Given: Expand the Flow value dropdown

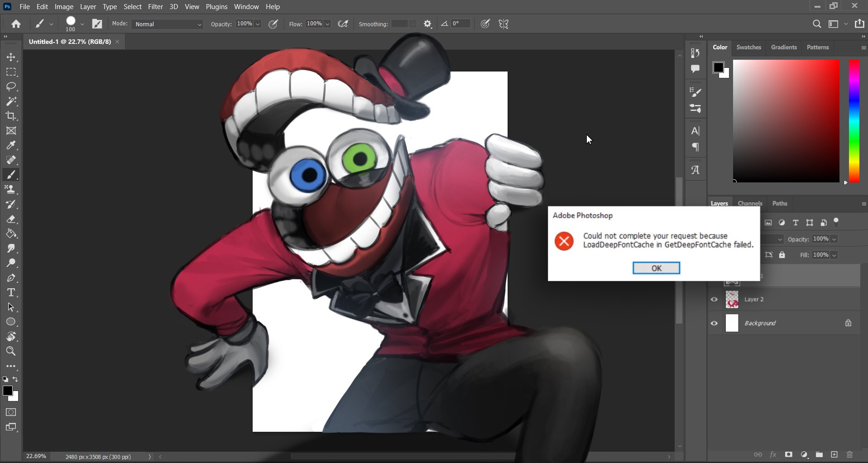Looking at the screenshot, I should click(327, 24).
